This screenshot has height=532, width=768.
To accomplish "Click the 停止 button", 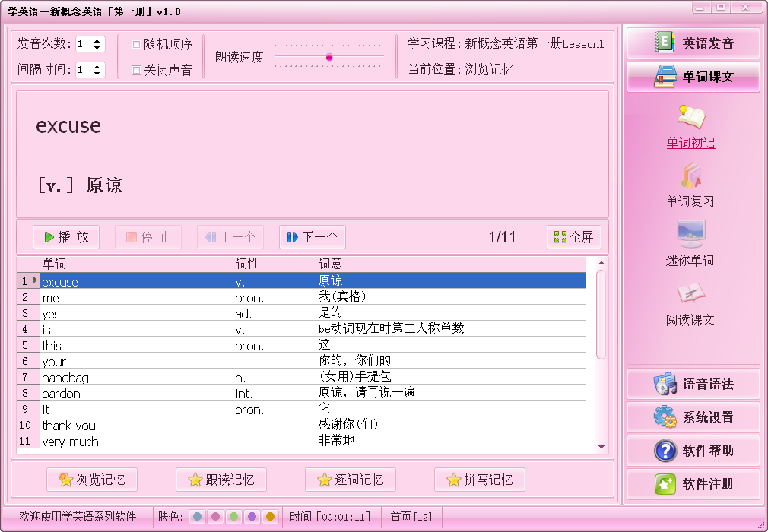I will 148,237.
